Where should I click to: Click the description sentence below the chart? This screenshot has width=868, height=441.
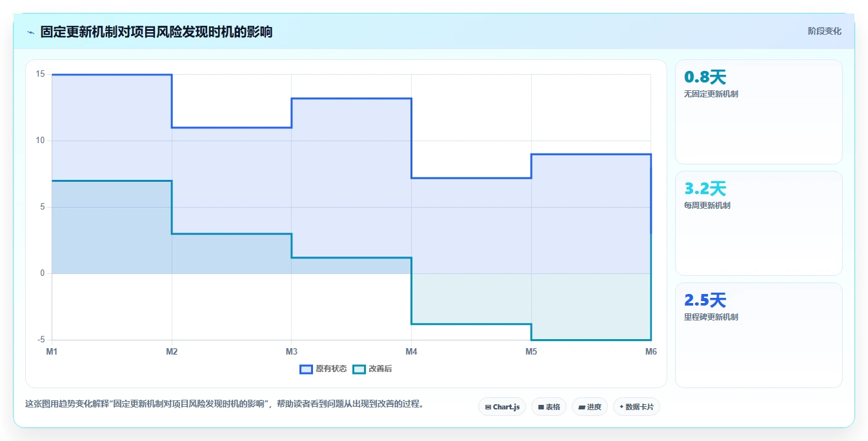coord(225,404)
